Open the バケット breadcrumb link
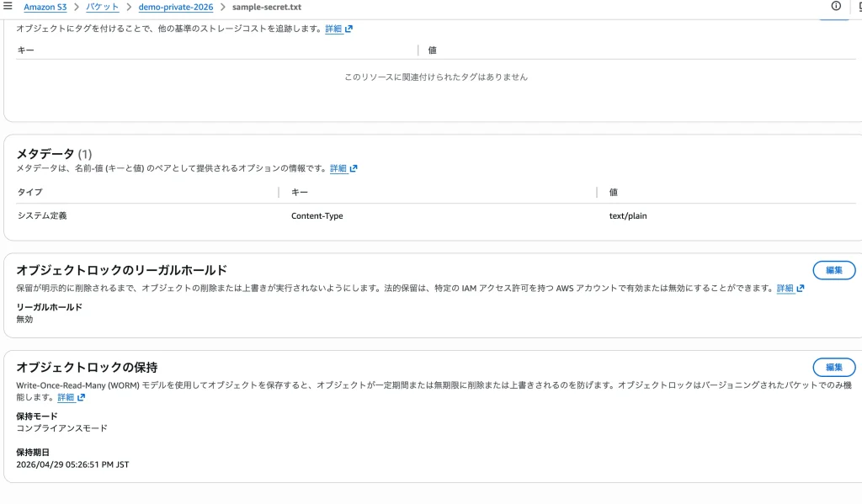Screen dimensions: 862x504 click(x=102, y=7)
